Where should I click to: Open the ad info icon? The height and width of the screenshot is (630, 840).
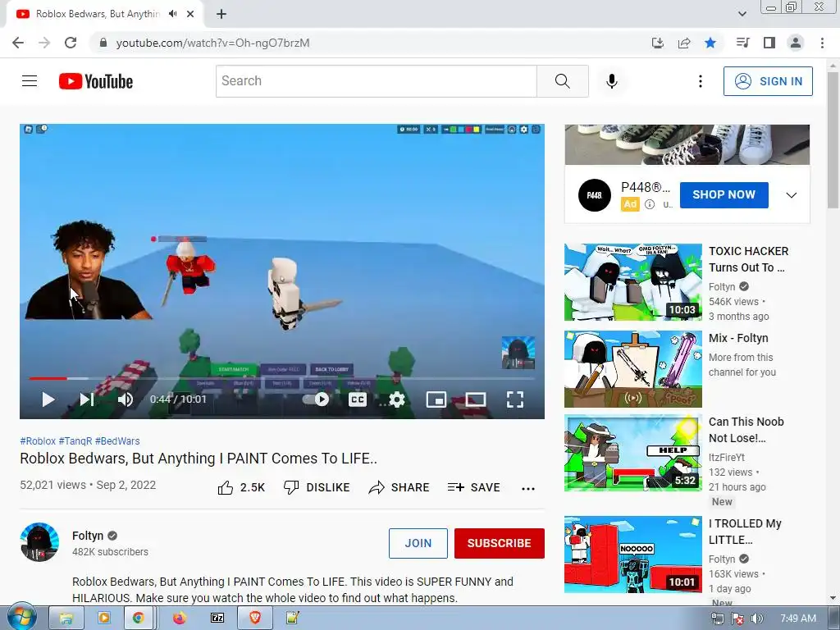(650, 204)
